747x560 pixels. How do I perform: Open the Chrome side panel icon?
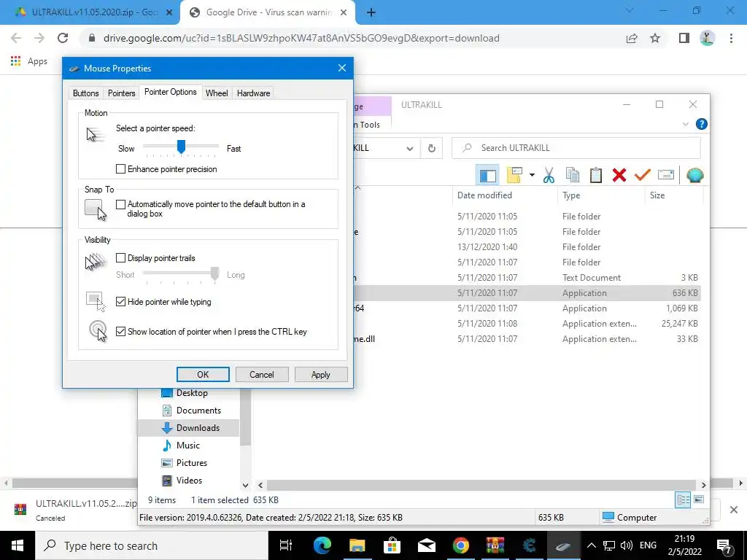684,38
